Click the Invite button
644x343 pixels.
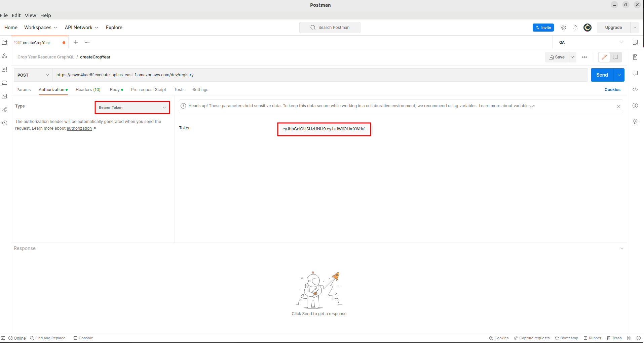tap(543, 28)
